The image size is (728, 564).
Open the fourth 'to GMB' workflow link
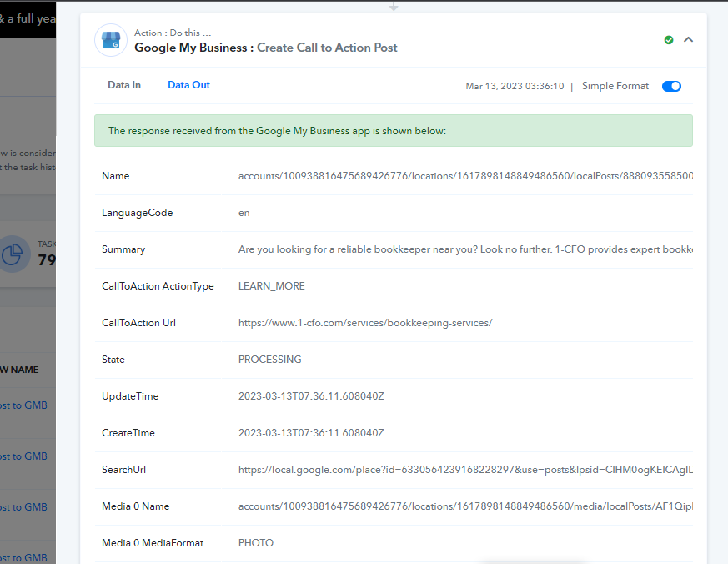tap(23, 557)
